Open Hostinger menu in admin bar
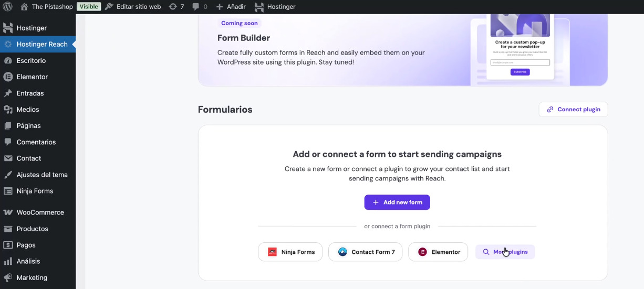This screenshot has width=644, height=289. point(275,7)
